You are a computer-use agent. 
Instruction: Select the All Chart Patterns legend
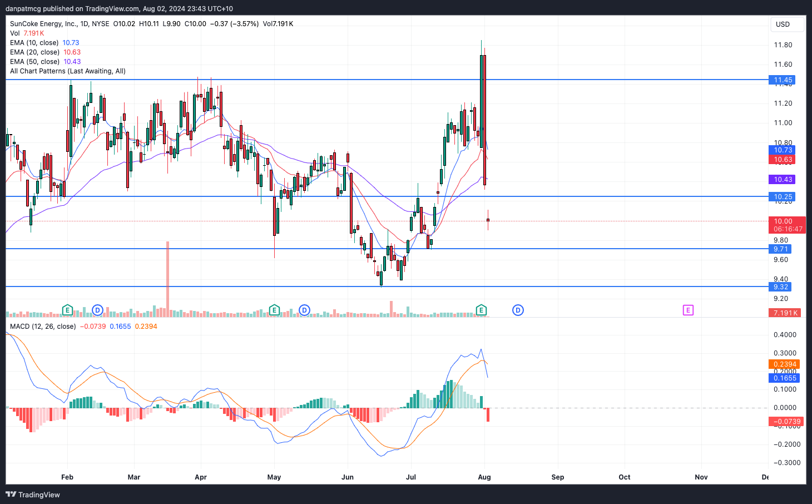point(68,71)
